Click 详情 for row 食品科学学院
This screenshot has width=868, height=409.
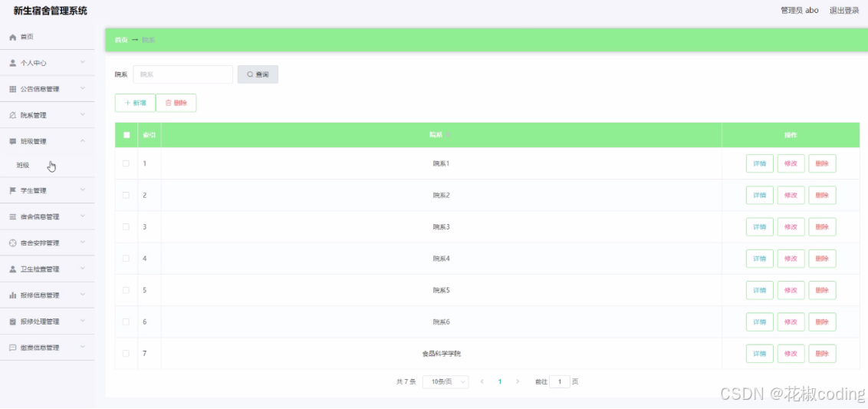(x=760, y=353)
